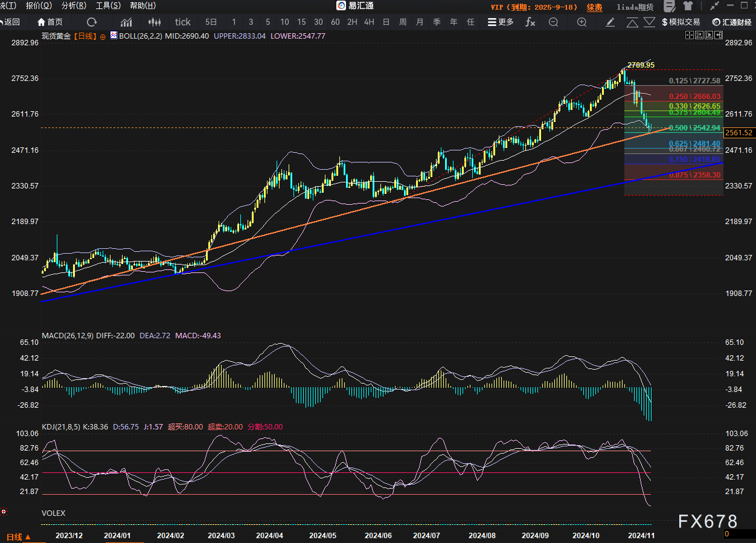756x543 pixels.
Task: Click the 续费 renewal link
Action: click(x=594, y=7)
